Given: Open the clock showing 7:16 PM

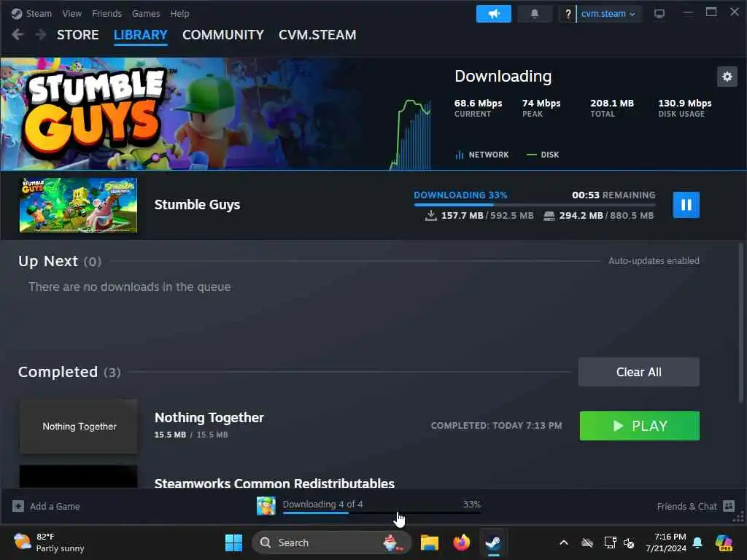Looking at the screenshot, I should tap(665, 542).
